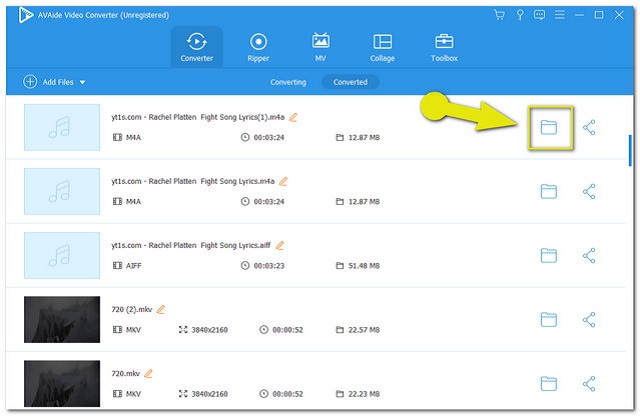The height and width of the screenshot is (416, 640).
Task: Open folder for 720 (2).mkv
Action: coord(549,320)
